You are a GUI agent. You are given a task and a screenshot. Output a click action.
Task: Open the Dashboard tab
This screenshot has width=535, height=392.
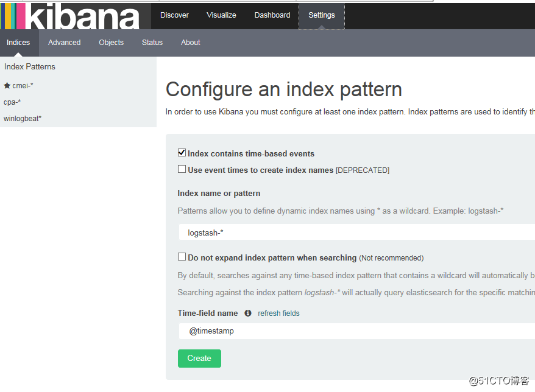272,15
